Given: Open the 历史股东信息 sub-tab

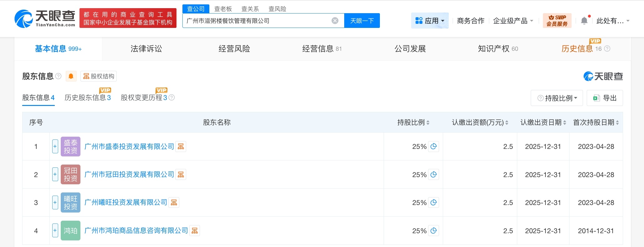Looking at the screenshot, I should pos(88,97).
